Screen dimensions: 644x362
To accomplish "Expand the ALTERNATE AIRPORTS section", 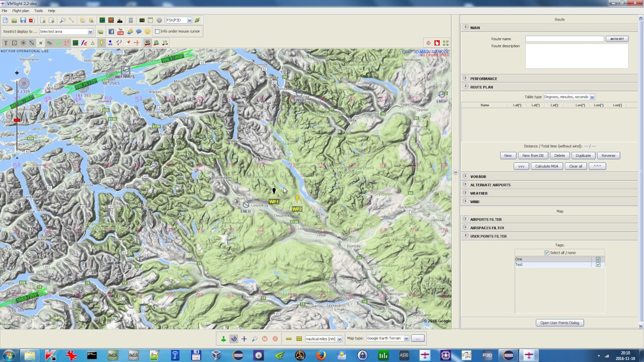I will [465, 185].
